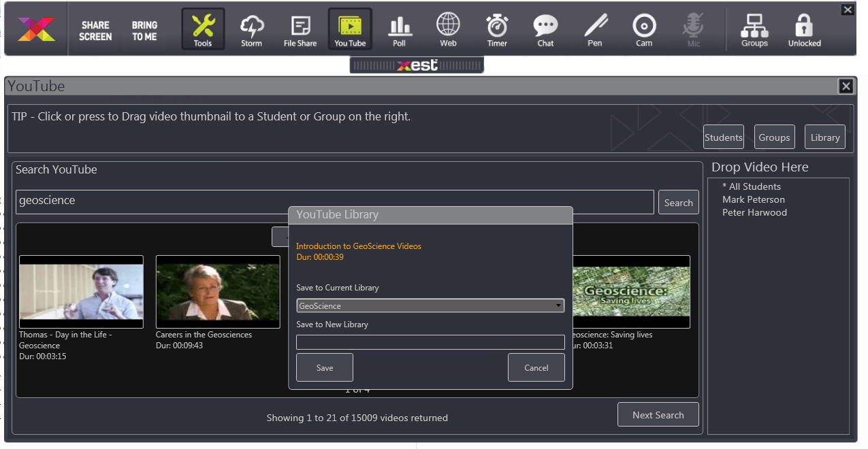Open File Share

[300, 31]
